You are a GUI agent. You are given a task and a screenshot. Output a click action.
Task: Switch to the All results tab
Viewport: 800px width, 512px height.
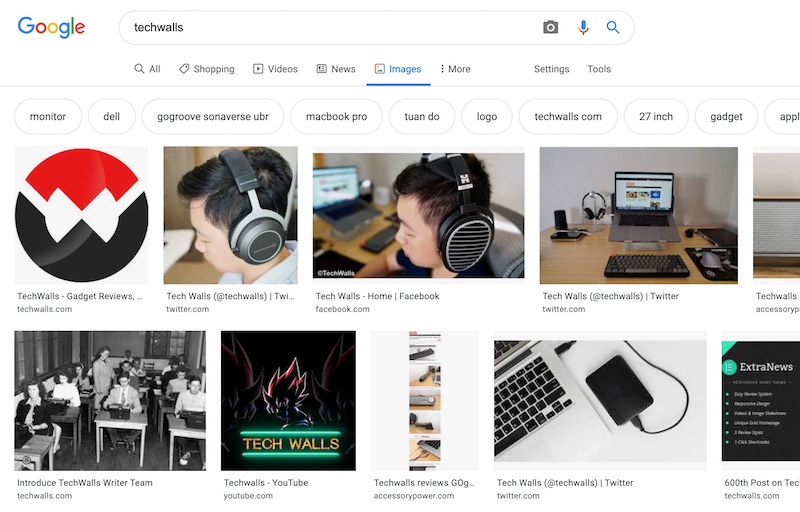[x=147, y=69]
